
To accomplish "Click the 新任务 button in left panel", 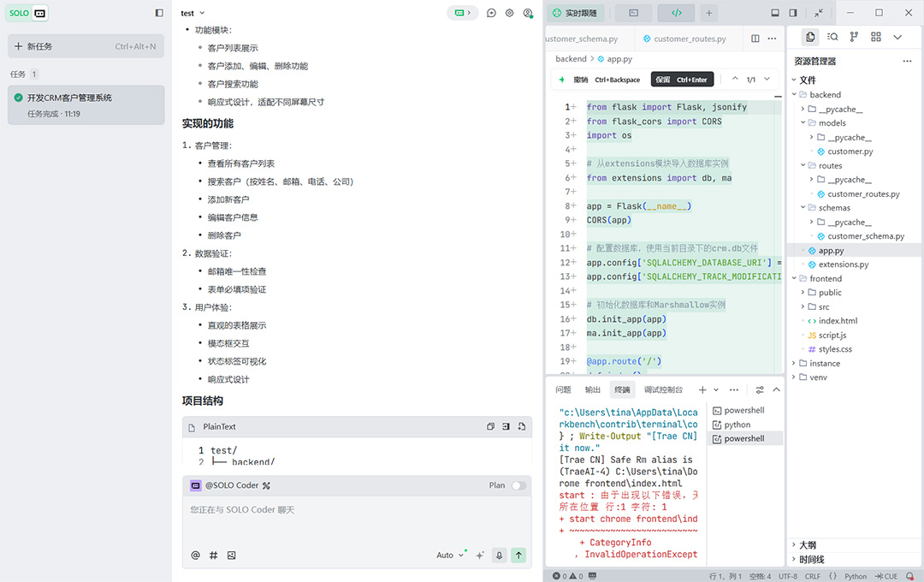I will coord(84,45).
